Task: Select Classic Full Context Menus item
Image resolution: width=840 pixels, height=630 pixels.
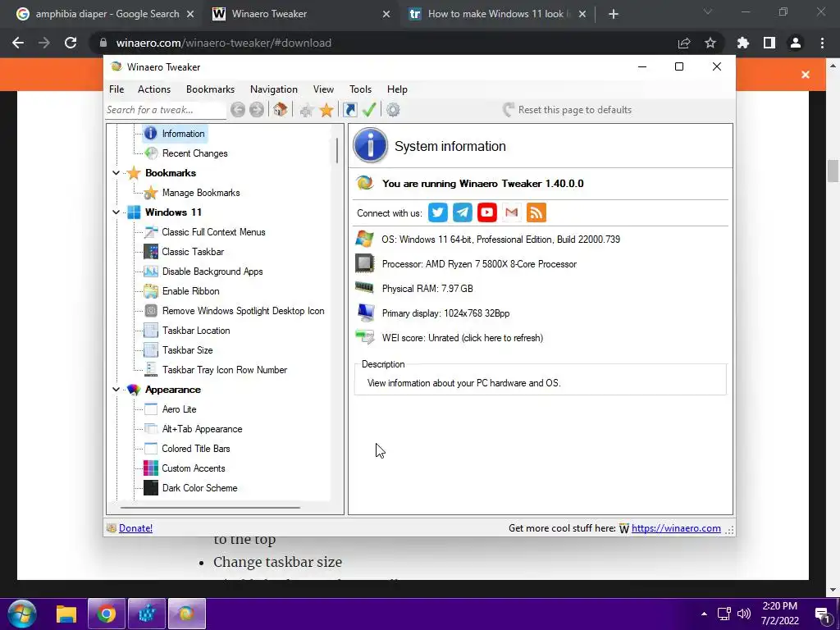Action: (x=213, y=232)
